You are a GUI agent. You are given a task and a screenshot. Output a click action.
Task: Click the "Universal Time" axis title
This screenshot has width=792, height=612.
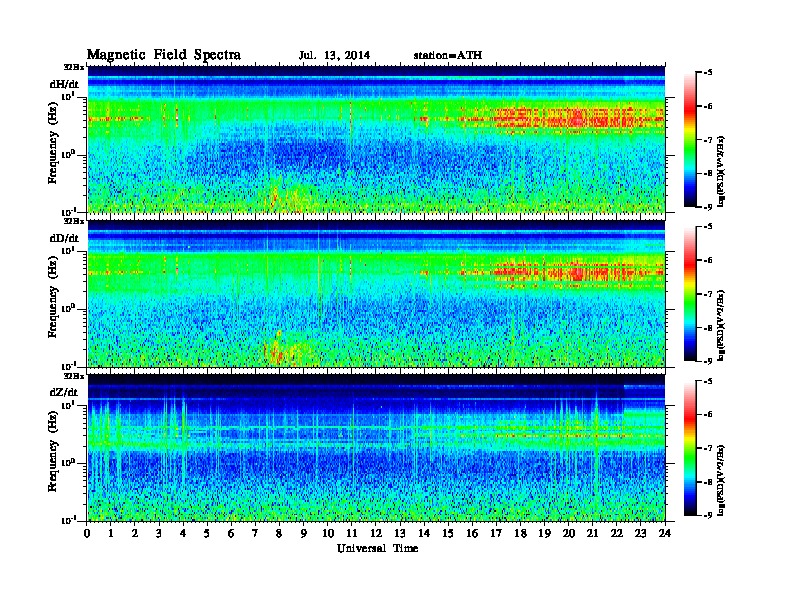point(377,548)
